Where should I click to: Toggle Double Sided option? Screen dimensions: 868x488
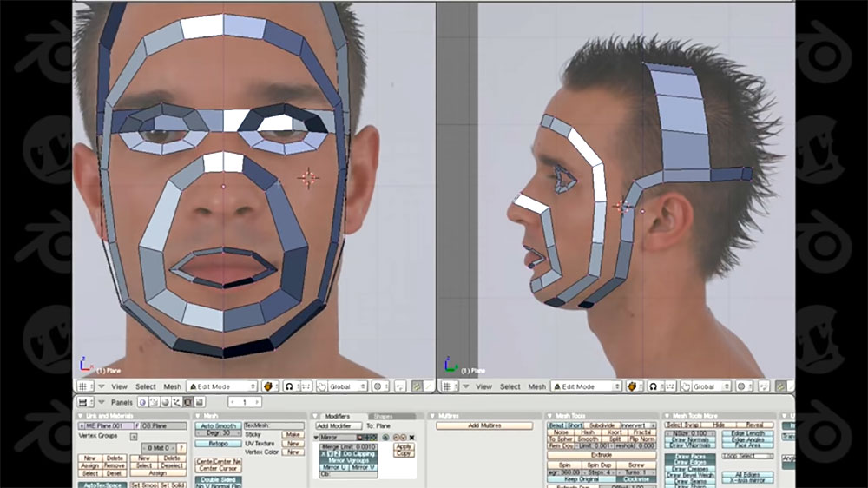click(218, 479)
